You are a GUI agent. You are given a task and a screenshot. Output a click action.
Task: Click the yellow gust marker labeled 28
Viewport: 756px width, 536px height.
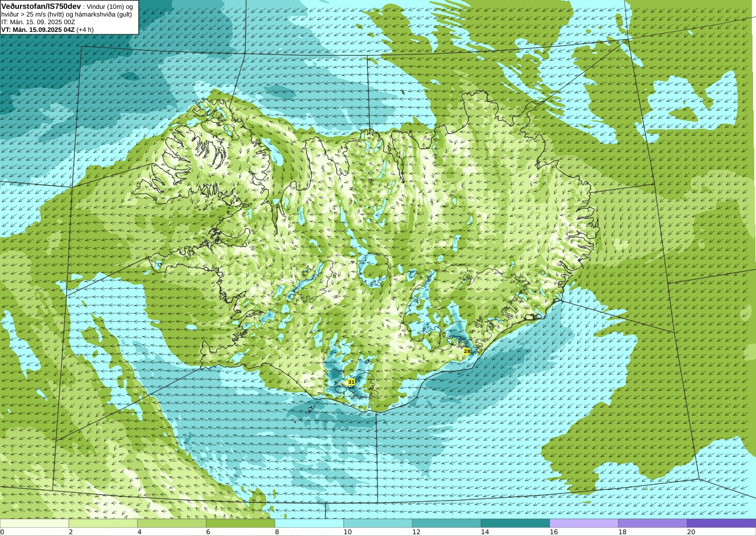pos(467,351)
